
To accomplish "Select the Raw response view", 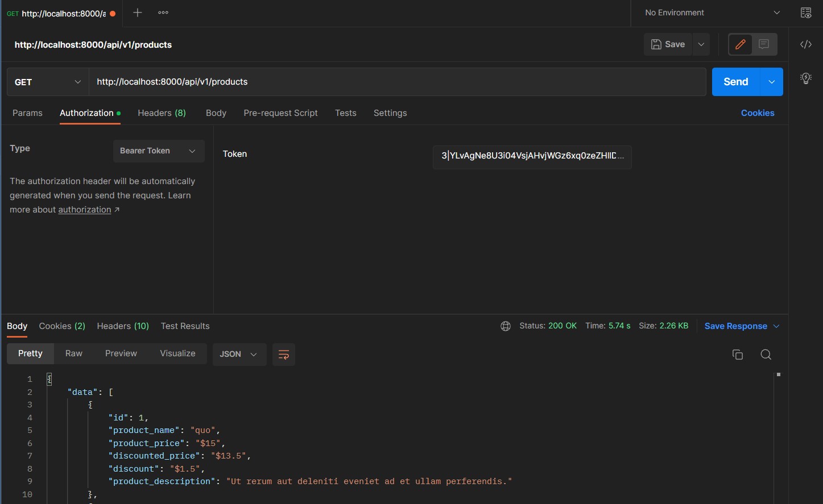I will click(x=74, y=353).
